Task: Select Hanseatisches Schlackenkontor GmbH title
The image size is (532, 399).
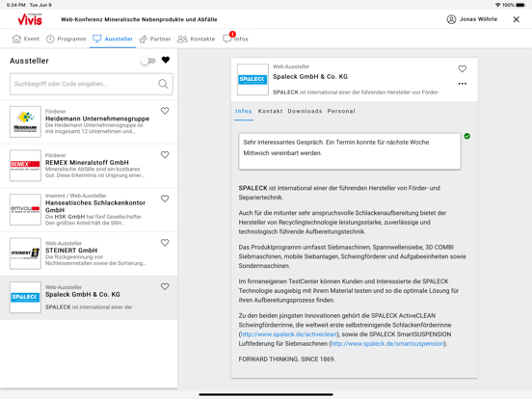Action: point(95,206)
